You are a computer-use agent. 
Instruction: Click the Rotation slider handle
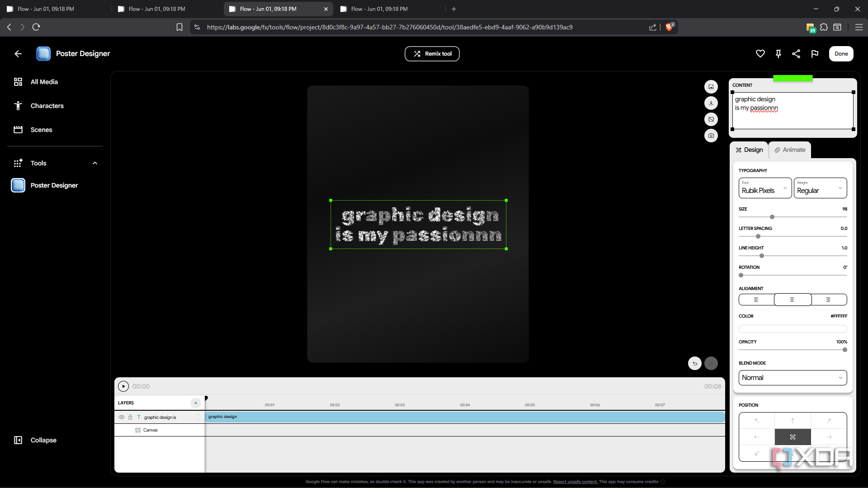click(741, 275)
